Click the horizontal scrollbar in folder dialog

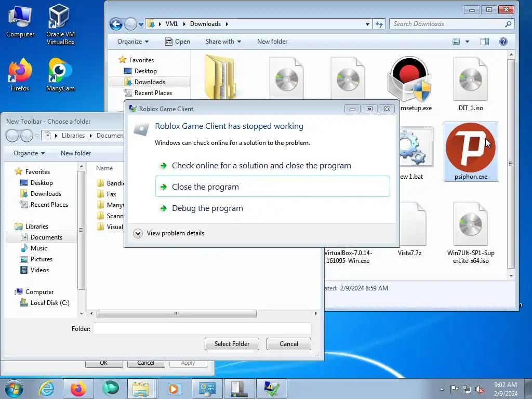[177, 313]
